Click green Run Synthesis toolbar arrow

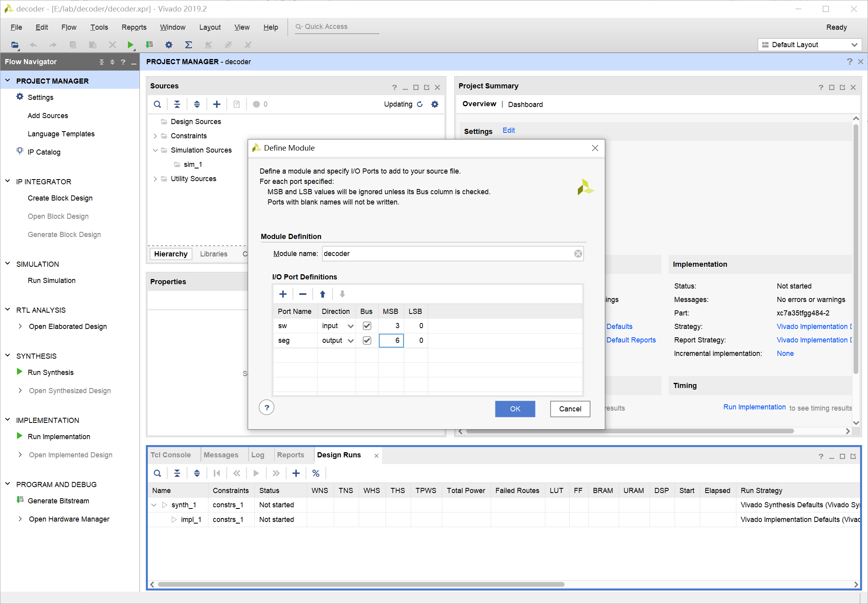click(x=130, y=45)
